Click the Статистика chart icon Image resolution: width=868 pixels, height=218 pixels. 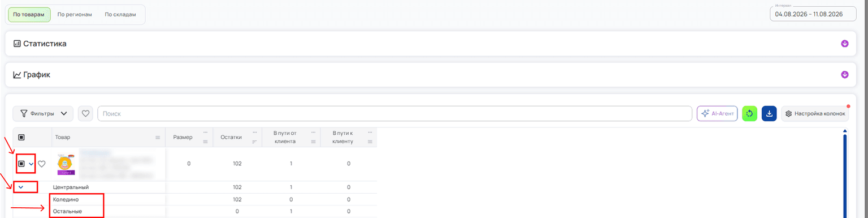[x=17, y=44]
